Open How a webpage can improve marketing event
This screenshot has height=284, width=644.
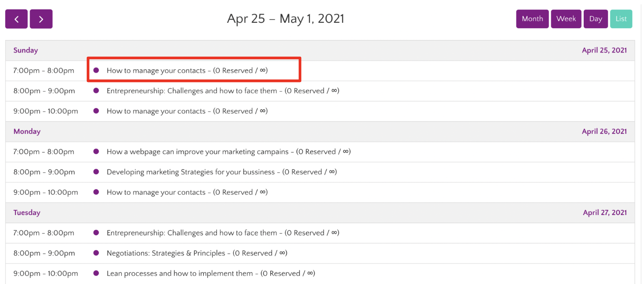(228, 152)
